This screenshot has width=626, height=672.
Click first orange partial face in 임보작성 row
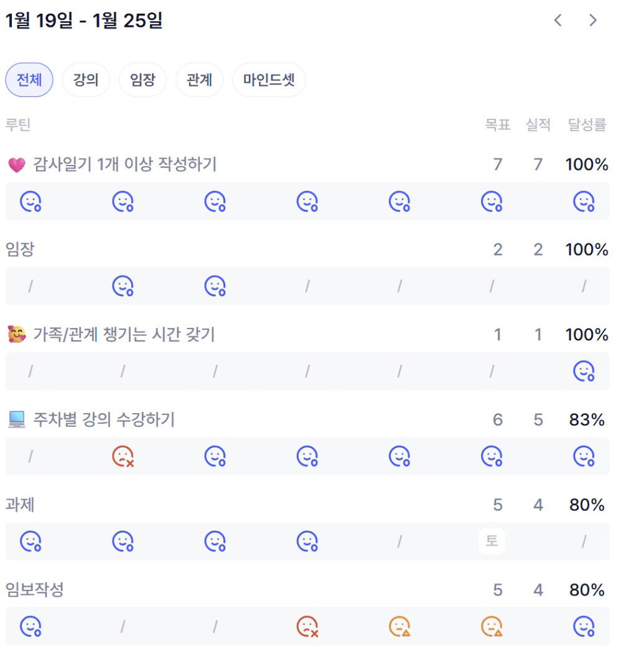pos(399,626)
